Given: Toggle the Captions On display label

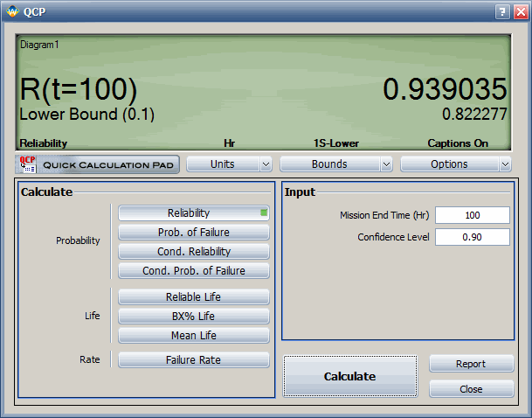Looking at the screenshot, I should [457, 143].
